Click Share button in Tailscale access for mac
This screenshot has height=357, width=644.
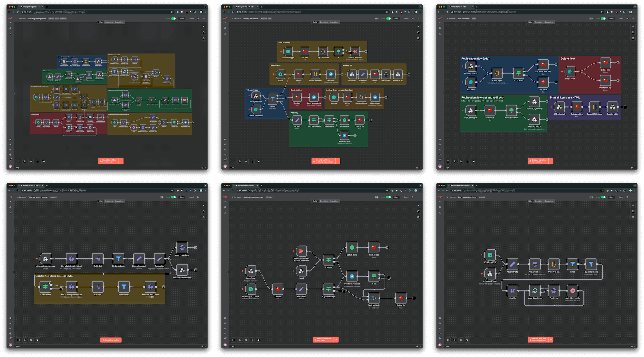(181, 197)
